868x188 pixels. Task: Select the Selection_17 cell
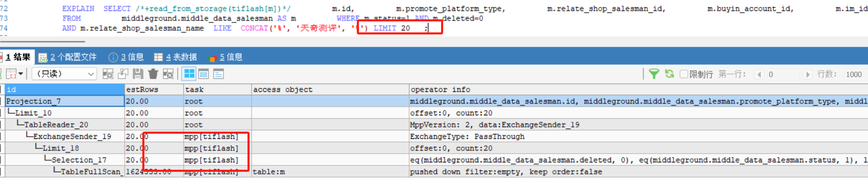[x=64, y=160]
